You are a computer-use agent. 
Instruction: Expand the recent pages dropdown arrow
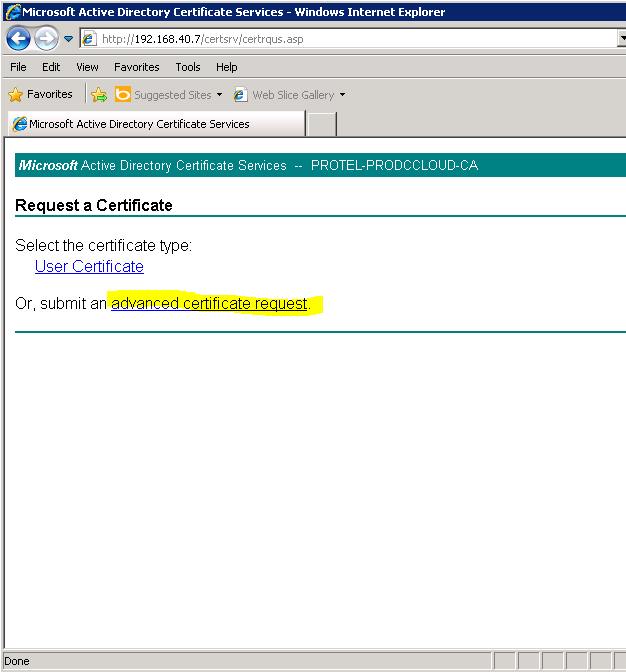click(69, 39)
